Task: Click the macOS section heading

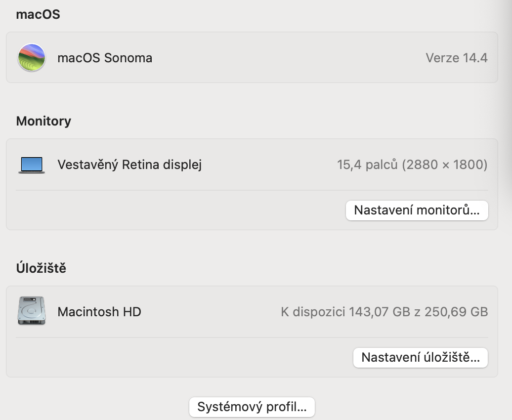Action: [38, 14]
